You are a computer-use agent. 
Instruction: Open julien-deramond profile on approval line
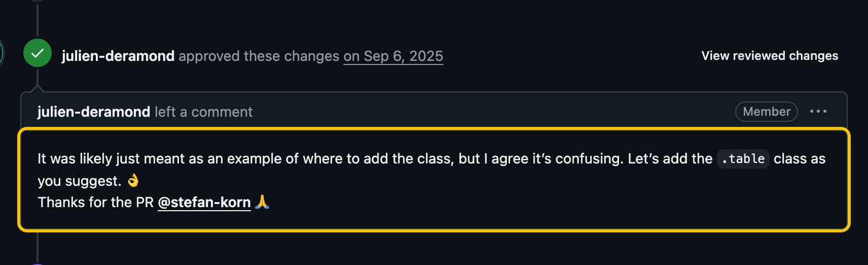(x=118, y=56)
